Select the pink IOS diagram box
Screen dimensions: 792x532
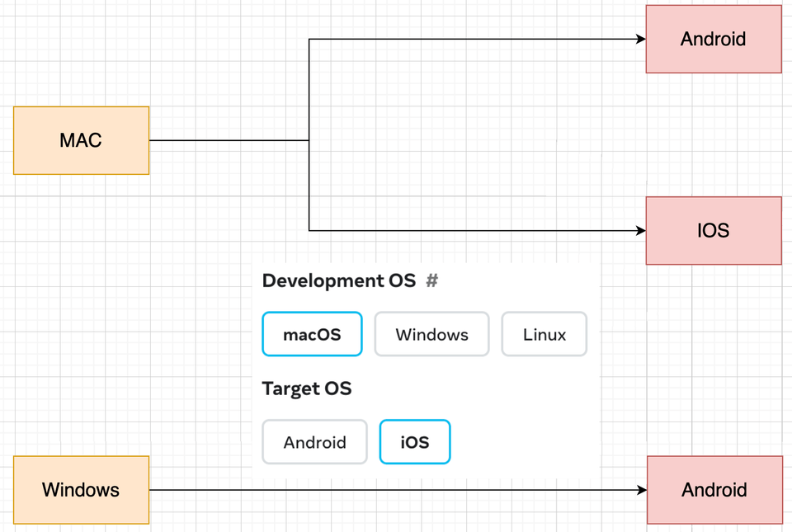point(714,231)
